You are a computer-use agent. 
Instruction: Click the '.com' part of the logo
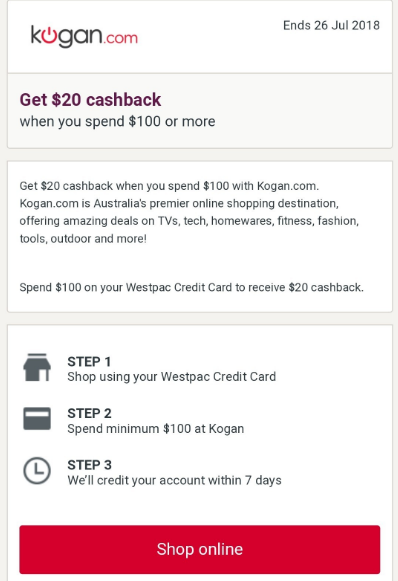click(121, 38)
